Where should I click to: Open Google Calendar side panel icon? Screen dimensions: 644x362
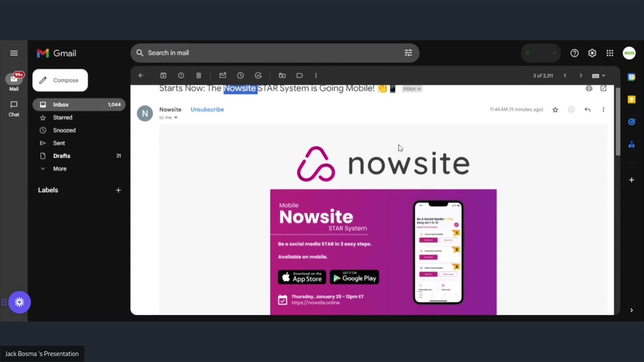[631, 77]
